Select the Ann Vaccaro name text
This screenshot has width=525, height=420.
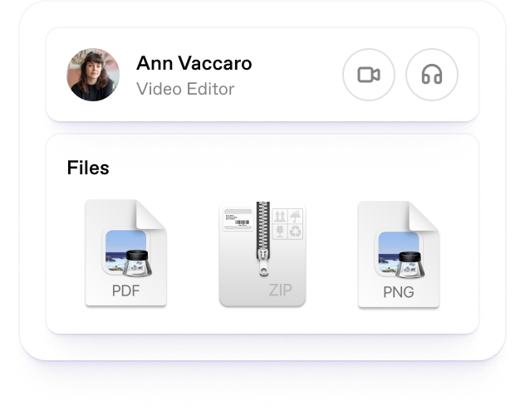(194, 63)
